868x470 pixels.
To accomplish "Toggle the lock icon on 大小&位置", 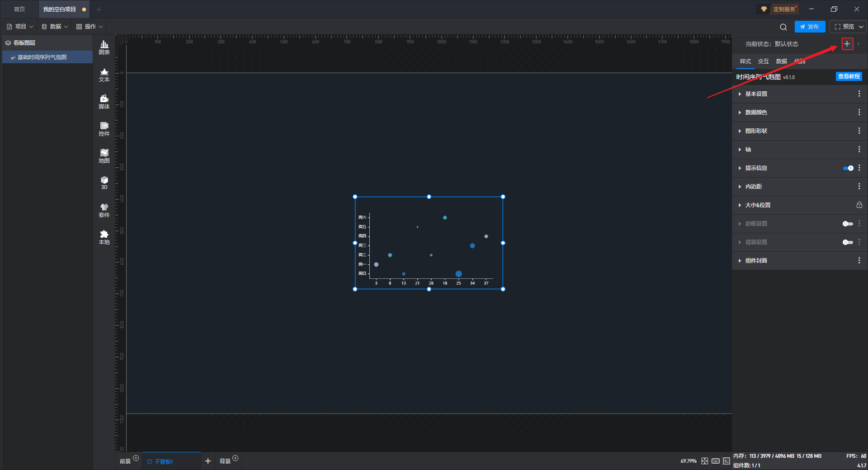I will tap(859, 205).
